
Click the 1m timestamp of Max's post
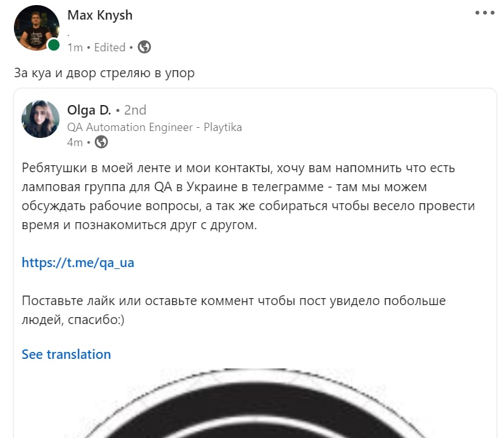pos(75,47)
